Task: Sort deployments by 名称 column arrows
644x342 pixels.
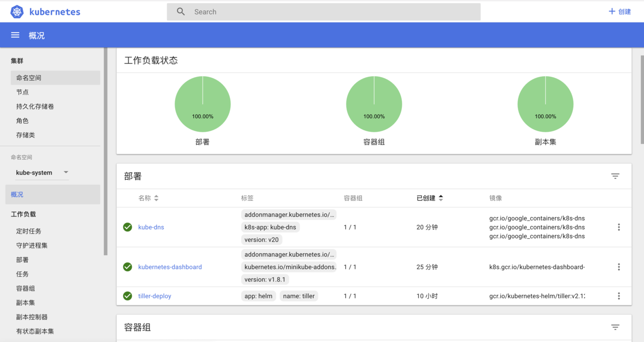Action: [156, 198]
